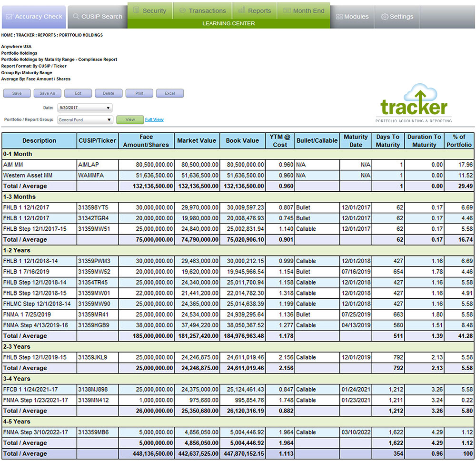Viewport: 476px width, 461px height.
Task: Click the Modules grid icon
Action: (x=339, y=17)
